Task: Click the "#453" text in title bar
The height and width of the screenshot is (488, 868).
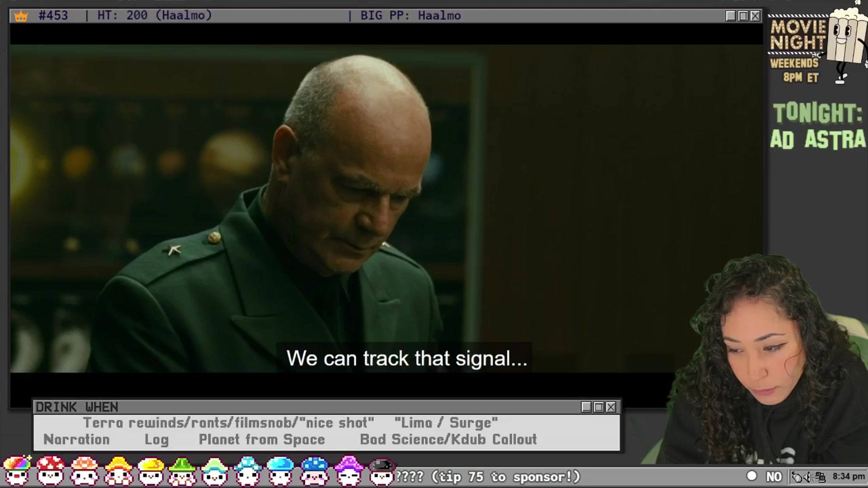Action: 53,16
